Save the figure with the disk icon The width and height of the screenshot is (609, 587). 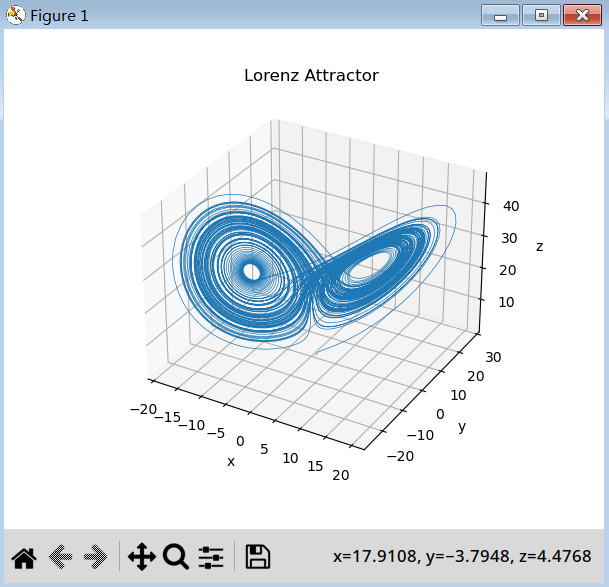257,557
